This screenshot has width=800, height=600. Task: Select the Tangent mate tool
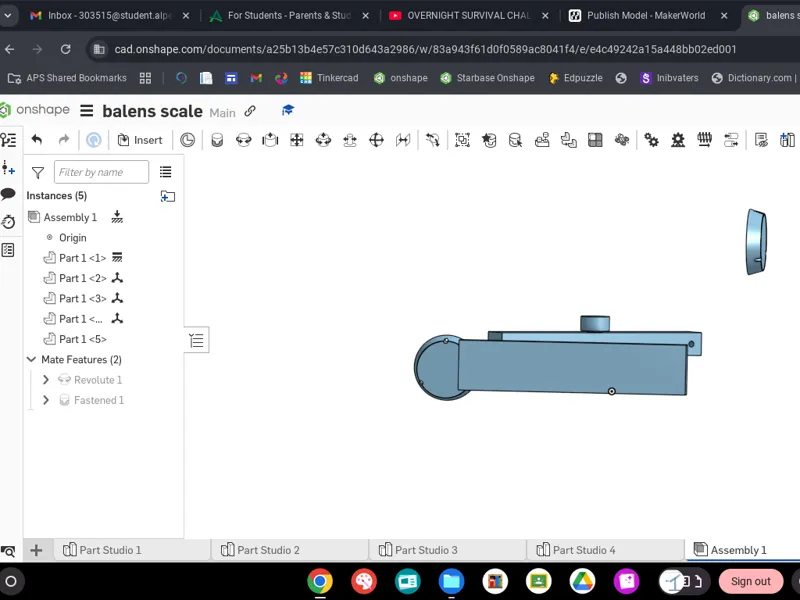point(432,140)
